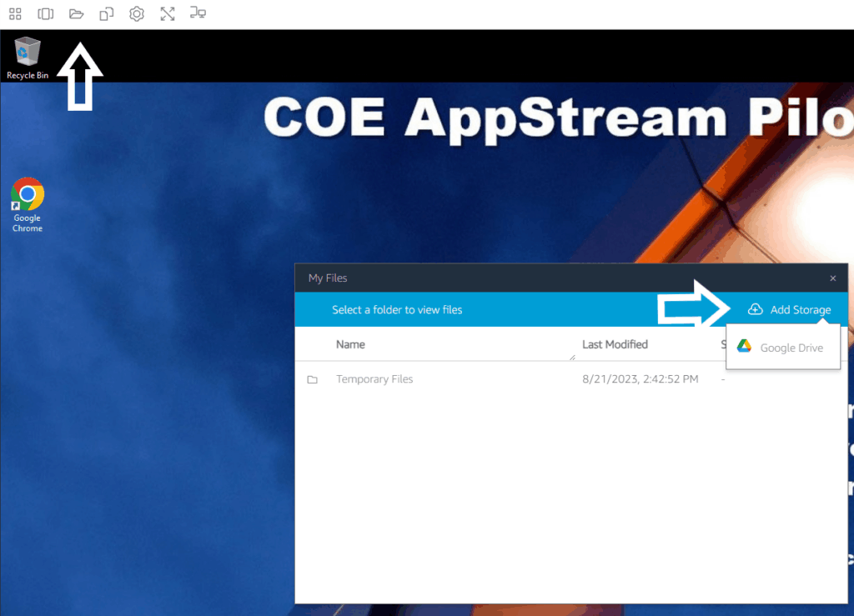
Task: Click the Name column resize handle
Action: click(x=572, y=358)
